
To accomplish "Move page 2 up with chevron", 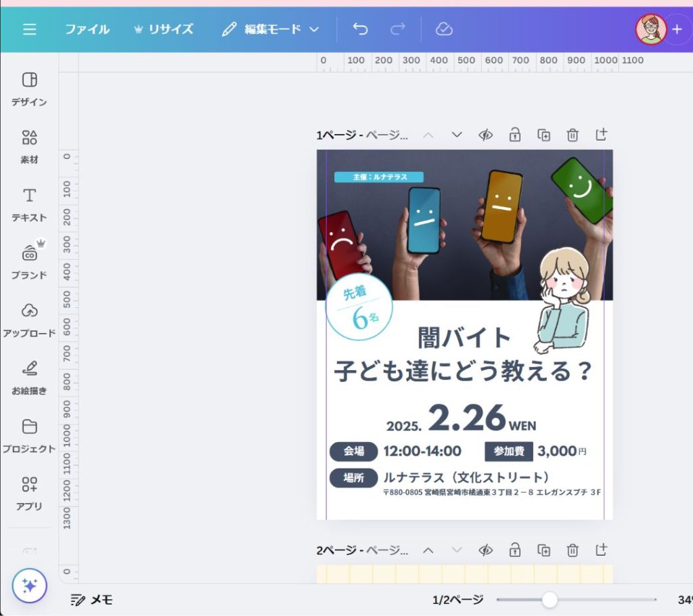I will [x=428, y=550].
